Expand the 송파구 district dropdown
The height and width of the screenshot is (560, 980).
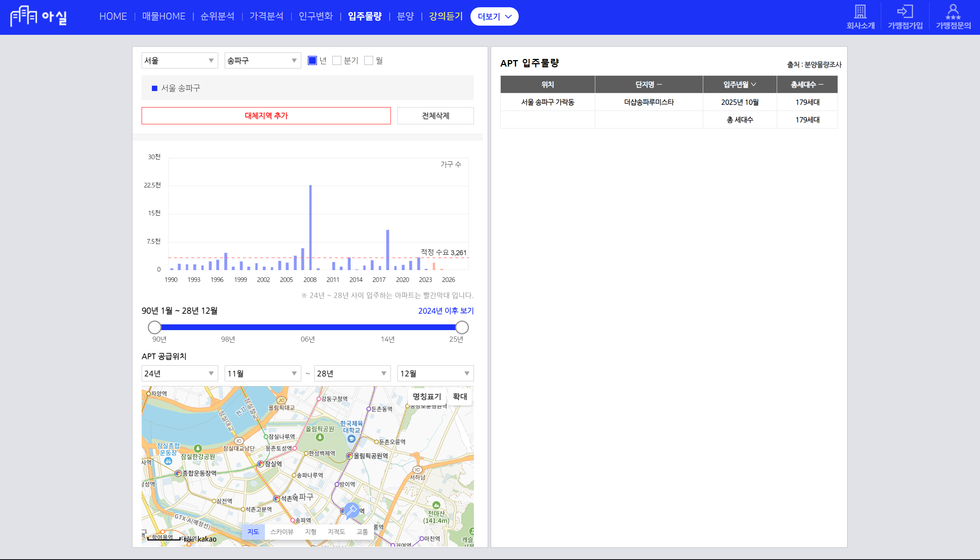coord(263,60)
